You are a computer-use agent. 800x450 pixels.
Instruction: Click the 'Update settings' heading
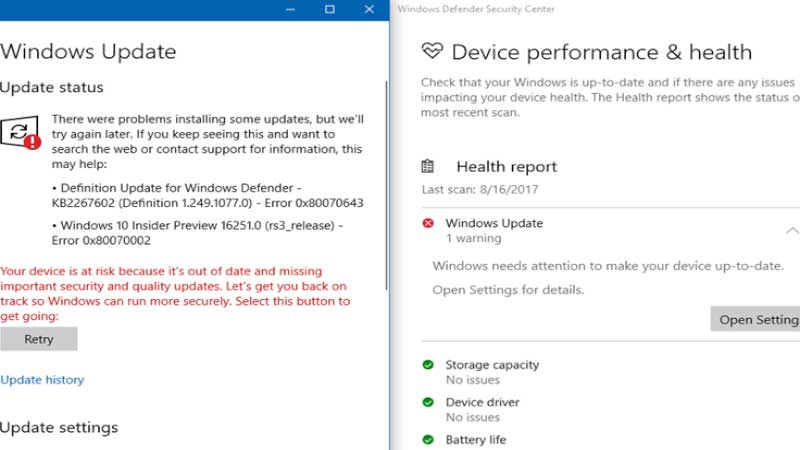click(59, 428)
